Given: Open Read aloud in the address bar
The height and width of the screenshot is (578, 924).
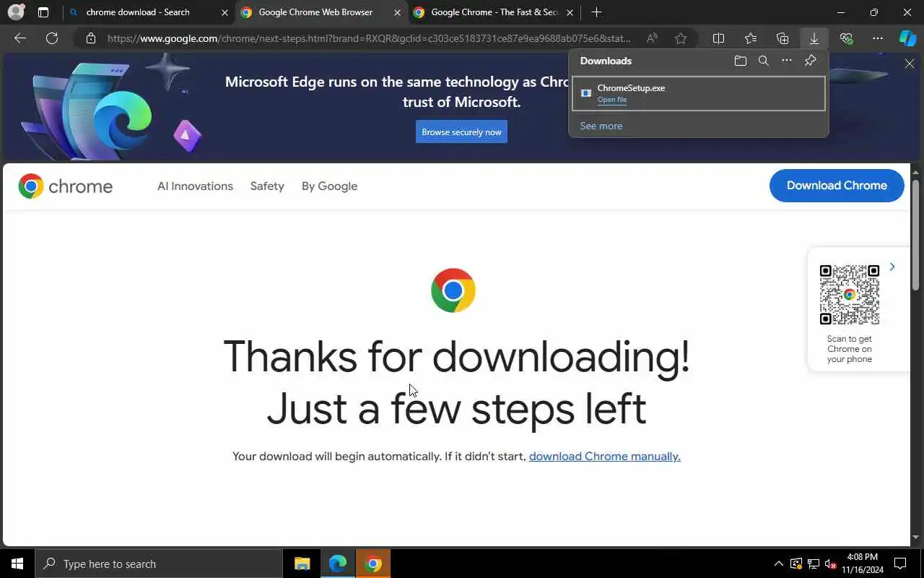Looking at the screenshot, I should click(652, 38).
